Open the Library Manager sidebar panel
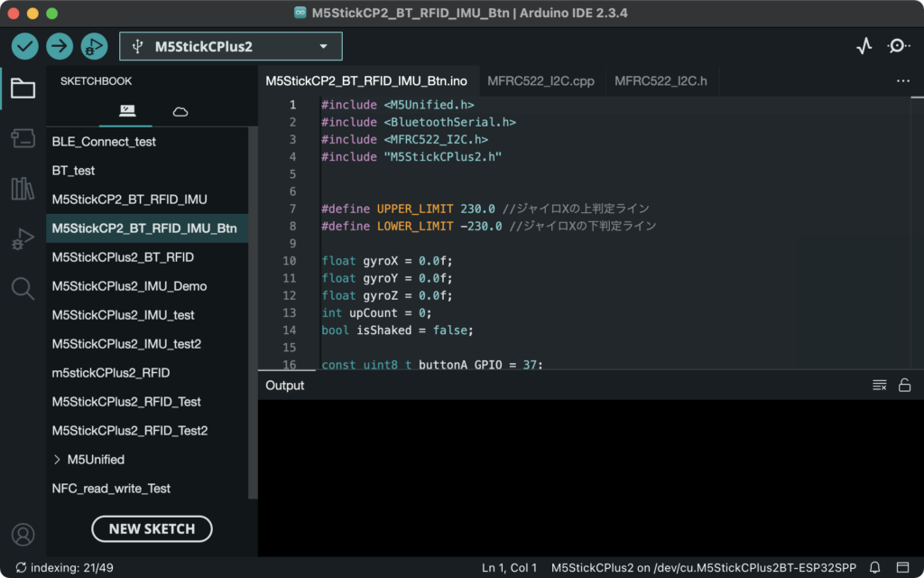This screenshot has height=578, width=924. click(x=23, y=189)
